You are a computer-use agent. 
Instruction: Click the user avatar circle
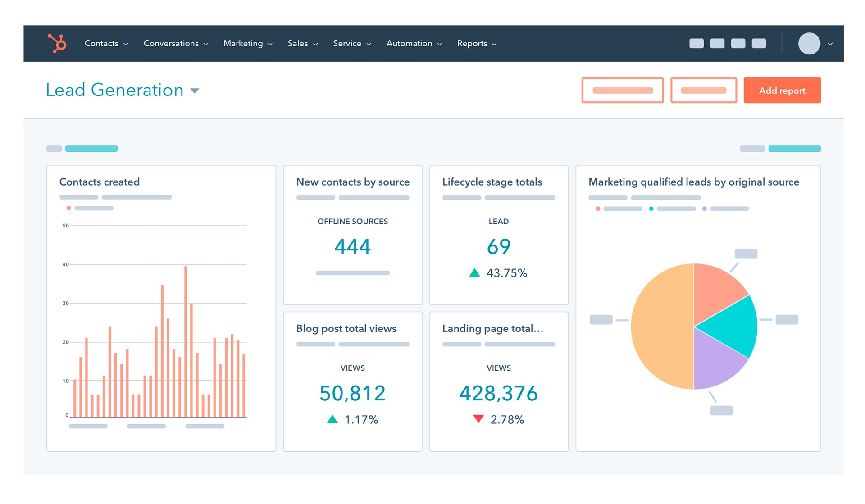coord(809,44)
